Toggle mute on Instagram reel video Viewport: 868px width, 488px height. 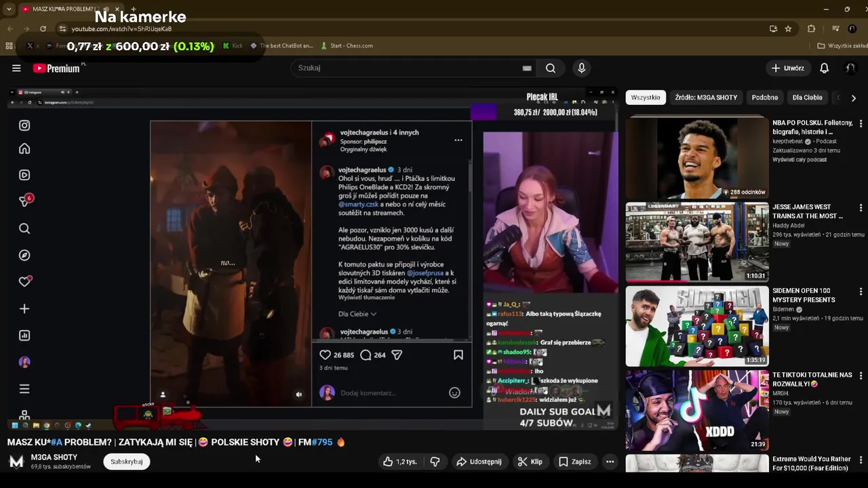point(299,394)
